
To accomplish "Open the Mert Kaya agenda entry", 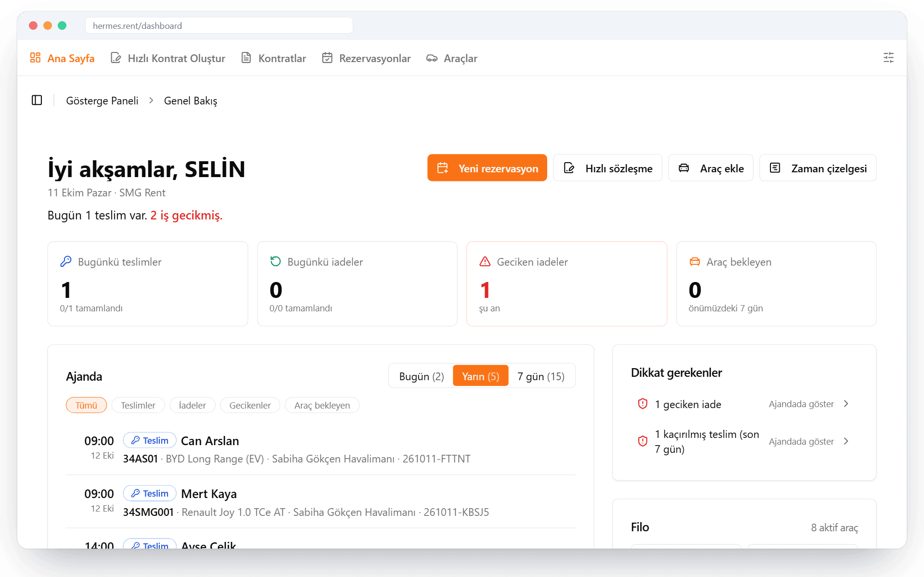I will click(321, 502).
